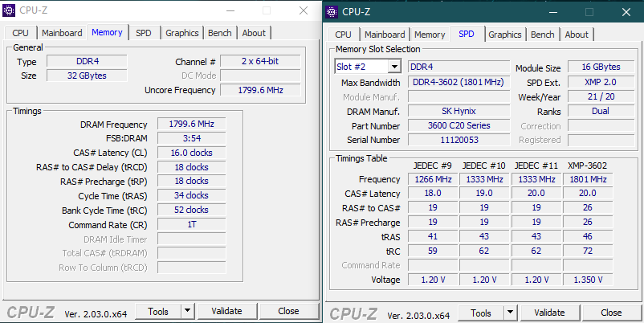The image size is (644, 323).
Task: Open the CPU tab in the left window
Action: pyautogui.click(x=21, y=33)
